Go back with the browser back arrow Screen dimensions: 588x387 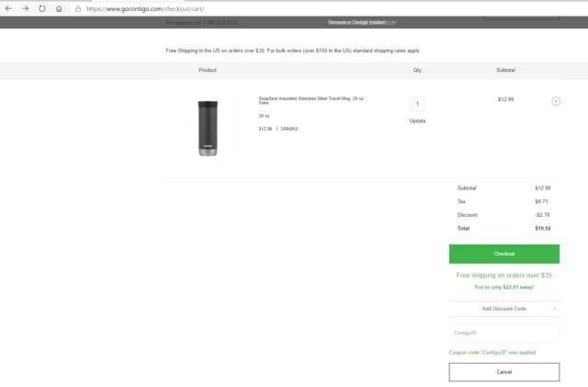coord(8,8)
